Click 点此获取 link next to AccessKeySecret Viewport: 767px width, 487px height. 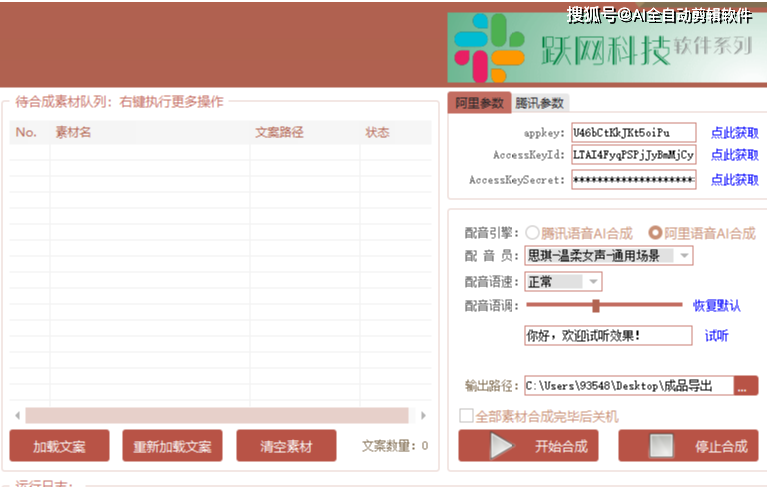click(x=734, y=179)
